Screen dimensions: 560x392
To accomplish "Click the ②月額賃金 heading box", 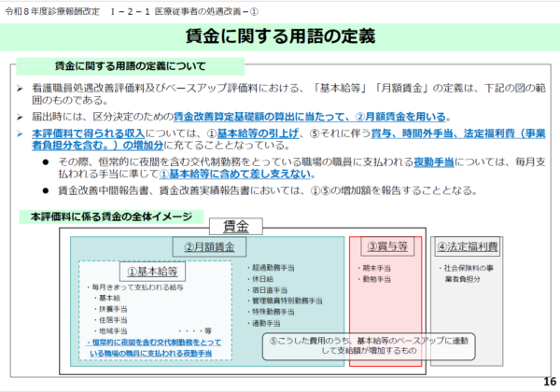I will [x=208, y=246].
